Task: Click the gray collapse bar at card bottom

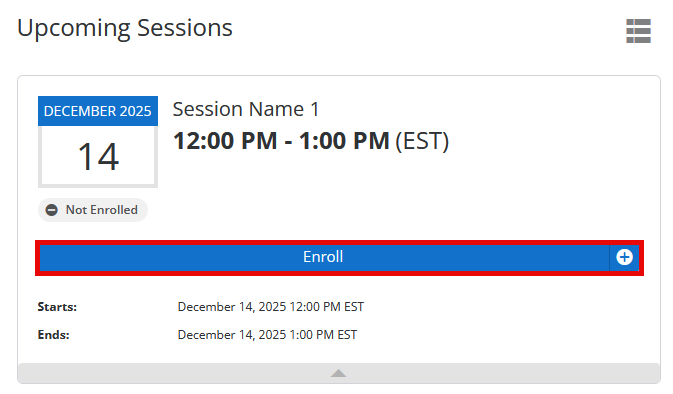Action: [x=339, y=373]
